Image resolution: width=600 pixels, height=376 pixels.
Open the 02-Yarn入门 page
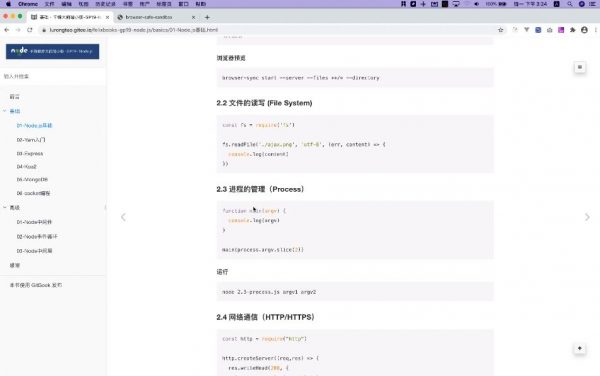coord(31,140)
